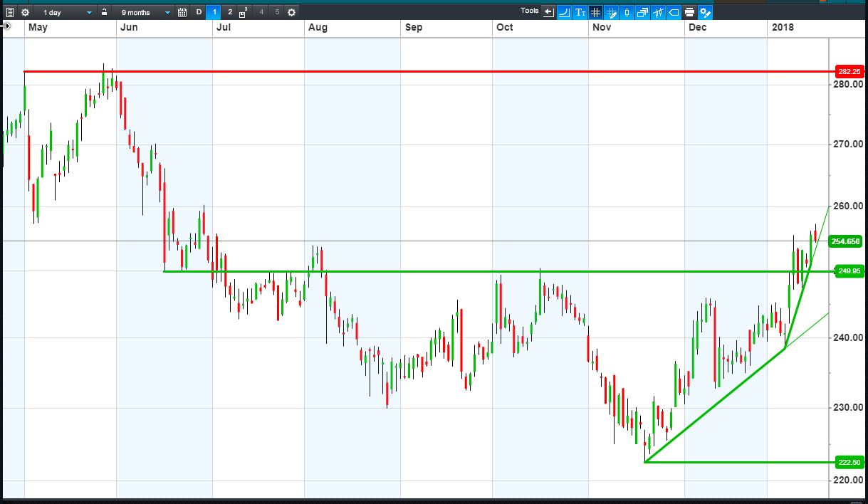Toggle the chart grid tool
Image resolution: width=868 pixels, height=504 pixels.
tap(595, 12)
